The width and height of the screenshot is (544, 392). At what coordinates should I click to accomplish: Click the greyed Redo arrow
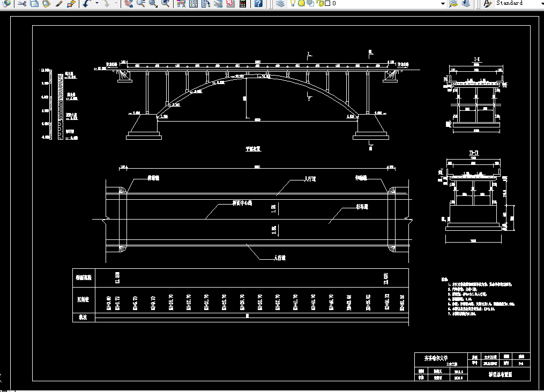(106, 3)
